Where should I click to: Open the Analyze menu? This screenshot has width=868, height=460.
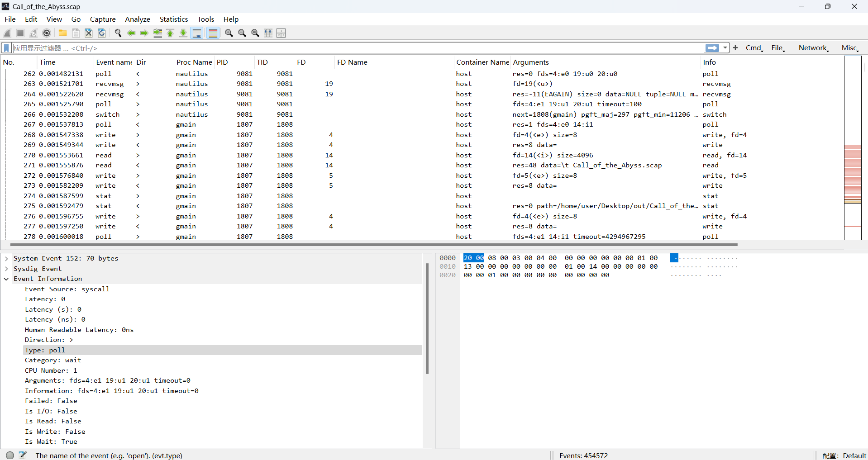[138, 19]
